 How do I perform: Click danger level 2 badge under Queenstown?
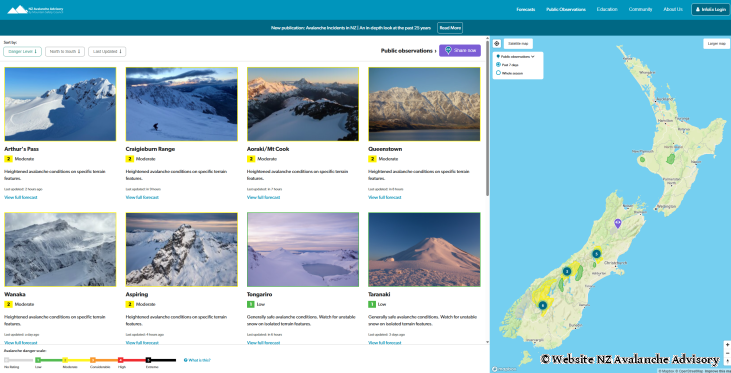372,159
